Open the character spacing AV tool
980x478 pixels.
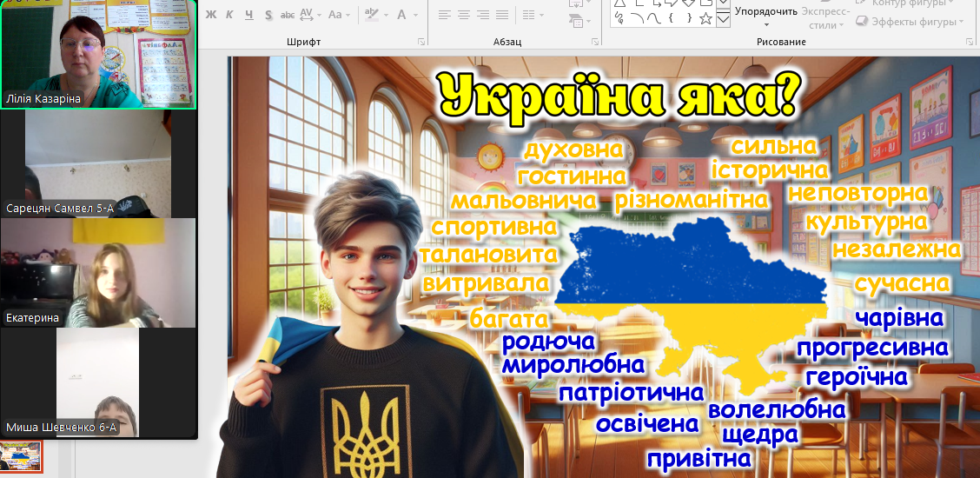click(x=306, y=15)
